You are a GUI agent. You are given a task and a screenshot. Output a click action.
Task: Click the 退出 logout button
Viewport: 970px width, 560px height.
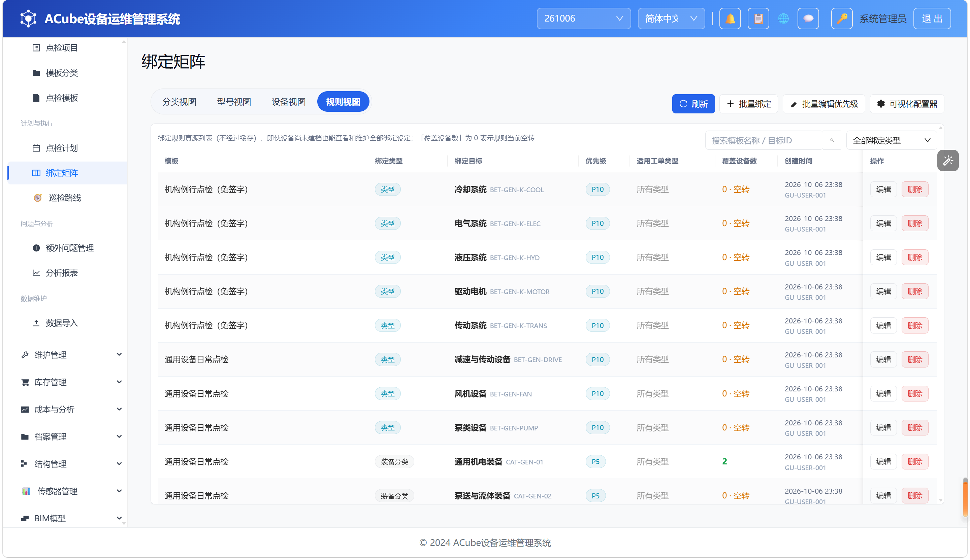932,19
